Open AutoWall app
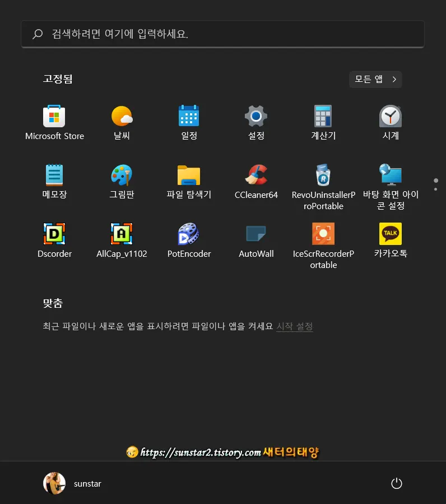446x504 pixels. click(x=256, y=241)
